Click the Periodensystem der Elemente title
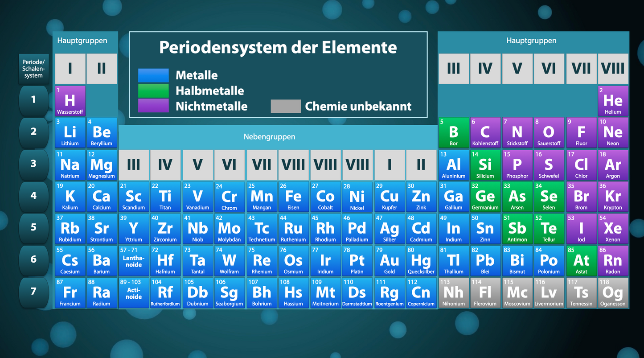This screenshot has height=358, width=644. coord(278,47)
